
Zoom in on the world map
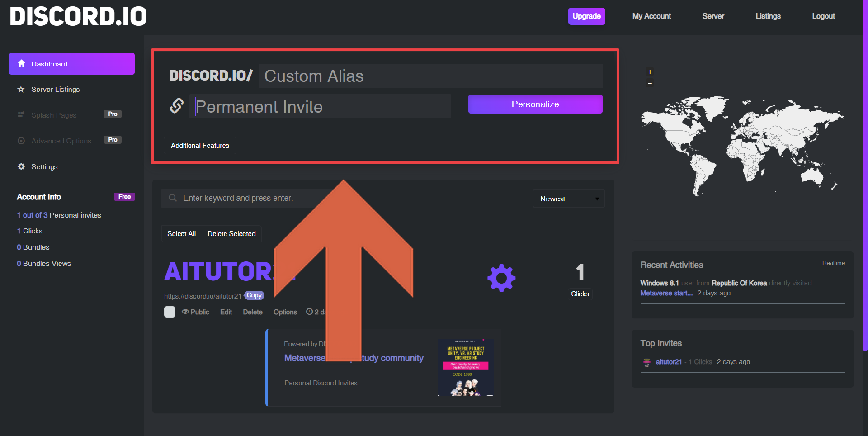coord(650,72)
